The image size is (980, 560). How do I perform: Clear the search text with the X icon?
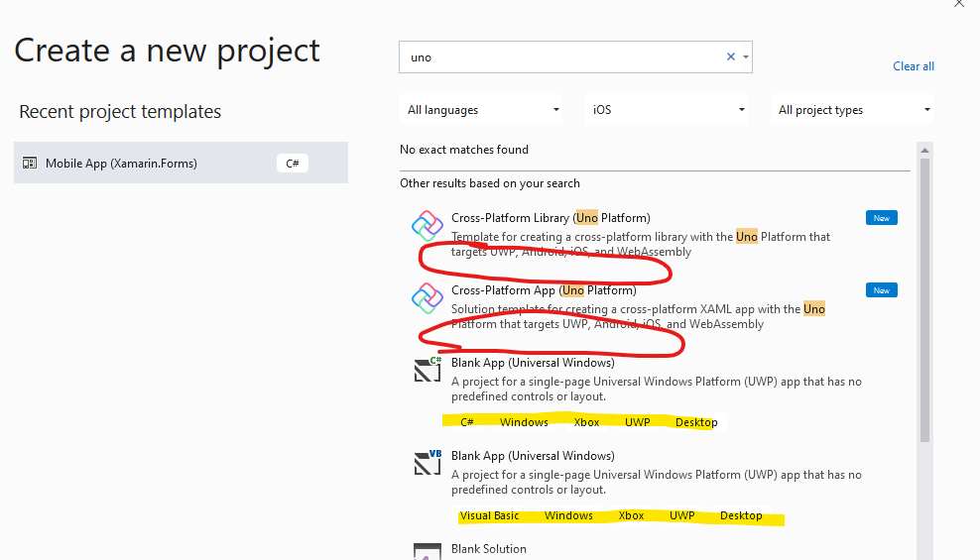pos(731,56)
